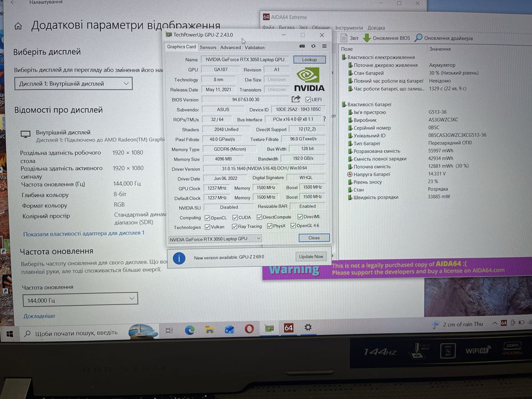Select Поточне джерело живлення row in AIDA64

(402, 65)
